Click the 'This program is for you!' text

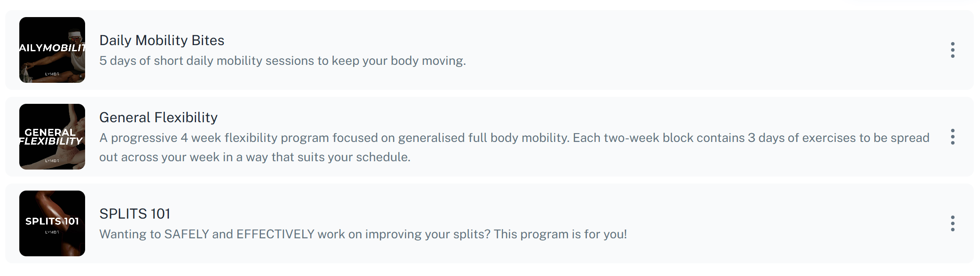(x=560, y=234)
